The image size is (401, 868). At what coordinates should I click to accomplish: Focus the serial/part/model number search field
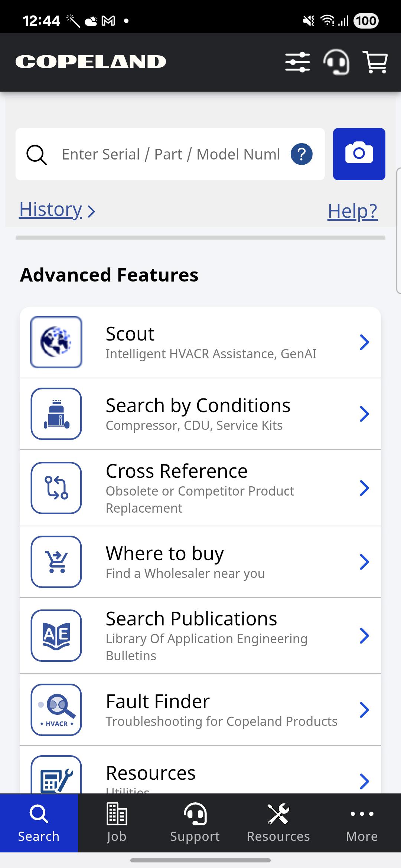pyautogui.click(x=170, y=154)
